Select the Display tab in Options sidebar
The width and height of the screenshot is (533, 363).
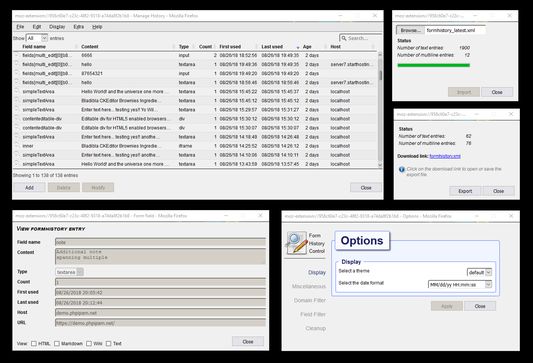[x=317, y=272]
